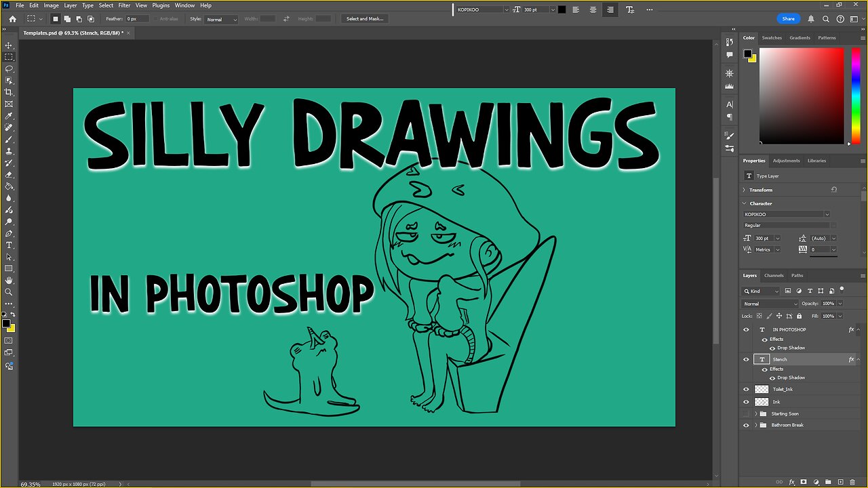This screenshot has height=488, width=868.
Task: Create a new group folder icon
Action: click(828, 482)
